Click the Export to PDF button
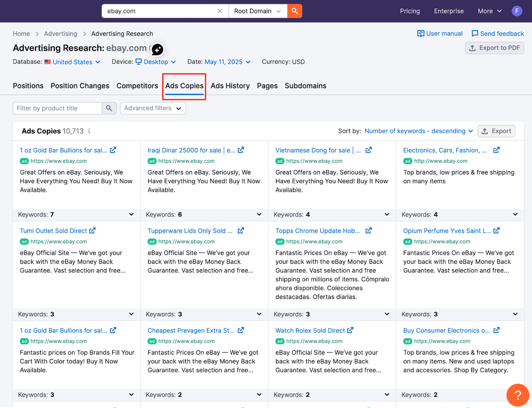This screenshot has height=408, width=532. pos(495,48)
